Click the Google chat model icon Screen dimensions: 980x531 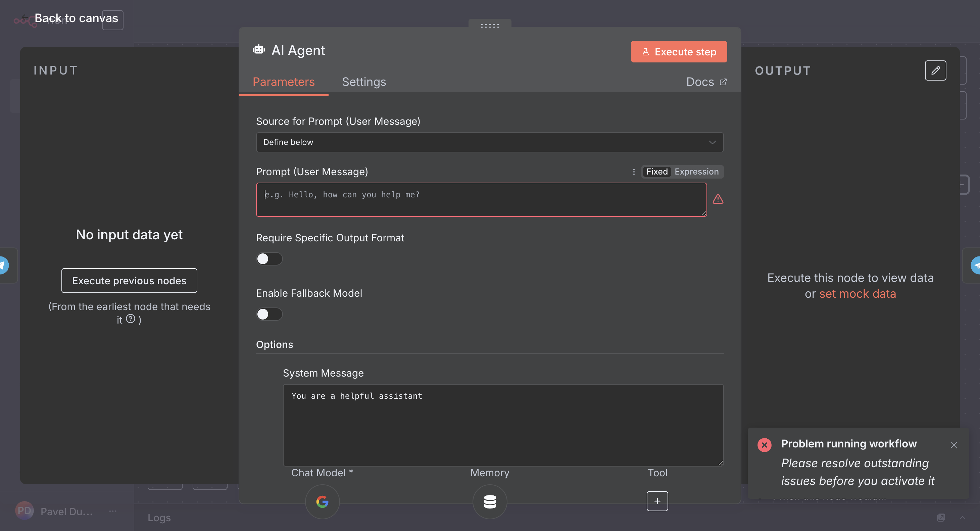point(322,502)
